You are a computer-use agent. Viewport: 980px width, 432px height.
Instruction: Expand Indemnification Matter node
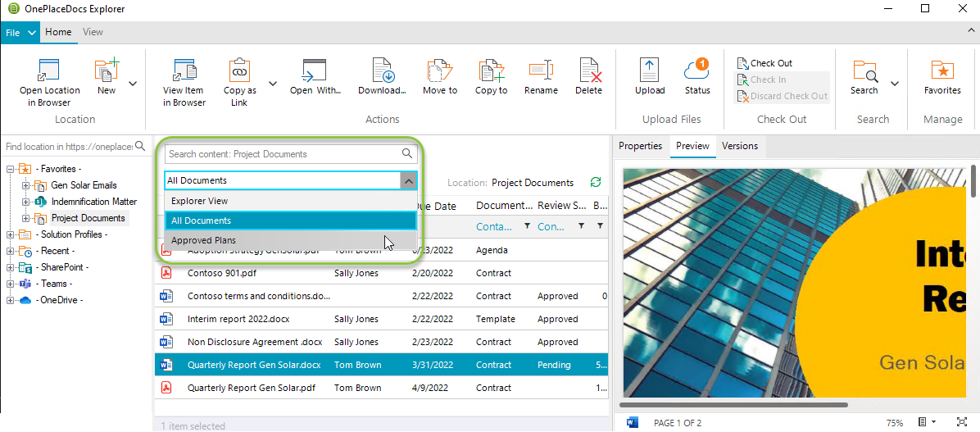coord(25,202)
